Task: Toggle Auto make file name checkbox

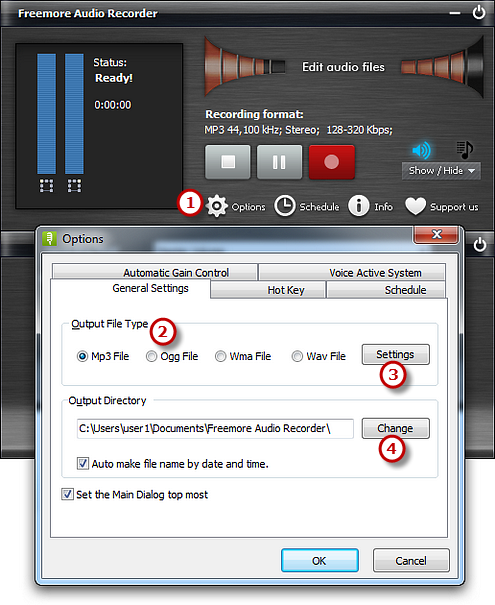Action: 83,463
